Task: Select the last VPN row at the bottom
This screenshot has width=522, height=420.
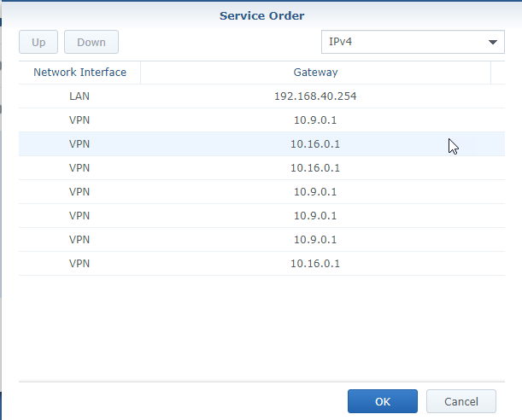Action: coord(79,264)
